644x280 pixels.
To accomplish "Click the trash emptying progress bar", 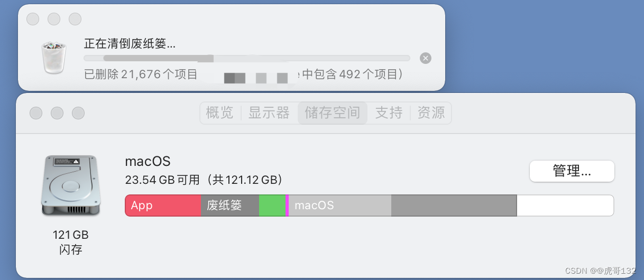I will (x=247, y=58).
